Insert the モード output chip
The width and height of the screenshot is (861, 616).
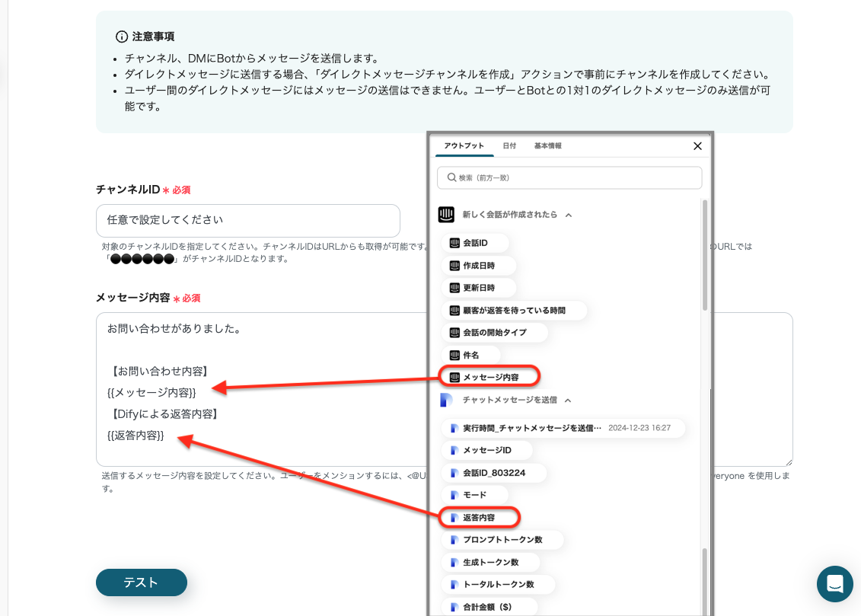point(474,495)
